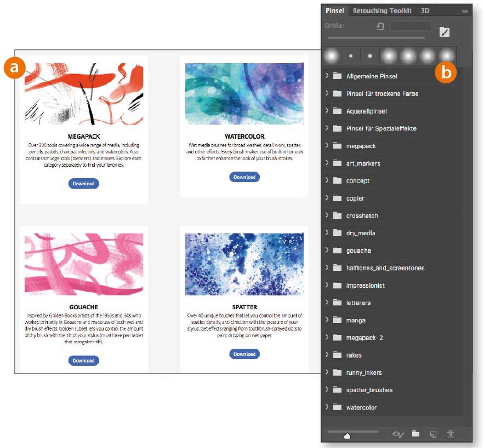
Task: Switch to the Pinsel tab
Action: coord(334,11)
